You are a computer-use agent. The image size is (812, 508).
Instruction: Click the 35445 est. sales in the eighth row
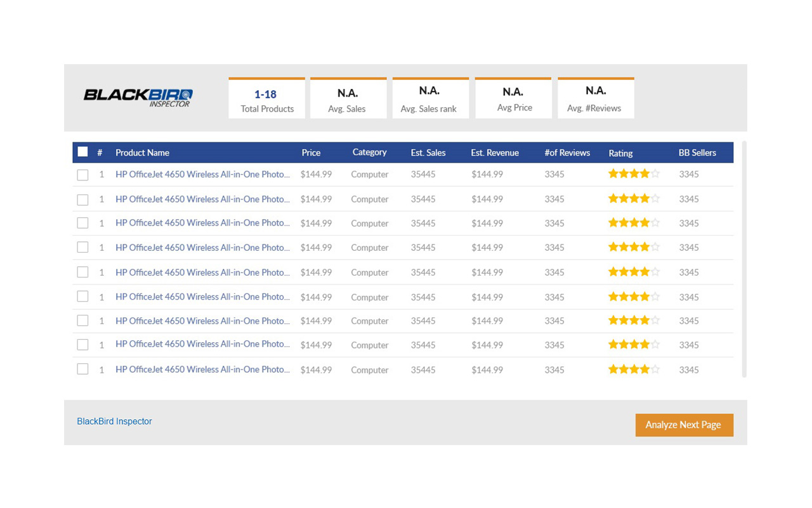[423, 345]
